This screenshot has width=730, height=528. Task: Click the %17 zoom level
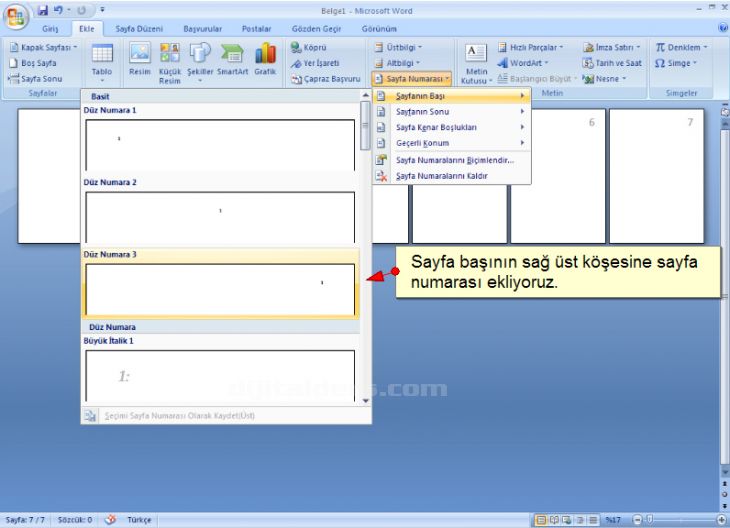614,520
